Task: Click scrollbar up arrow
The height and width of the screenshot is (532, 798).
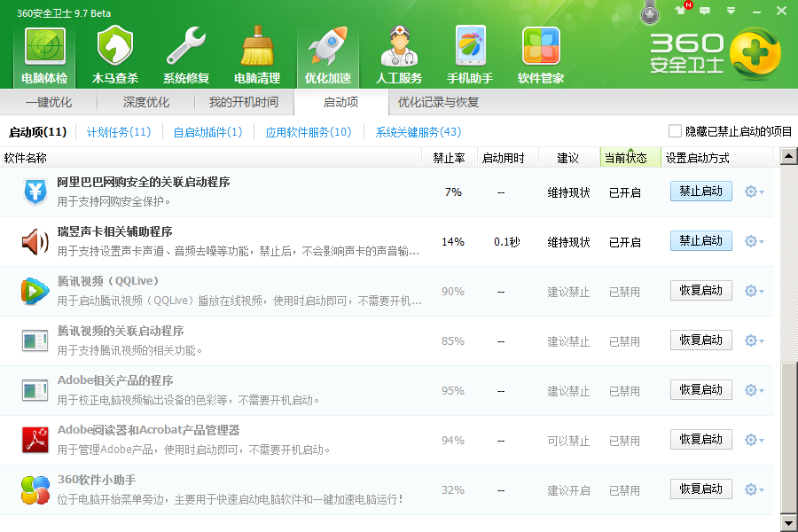Action: (789, 157)
